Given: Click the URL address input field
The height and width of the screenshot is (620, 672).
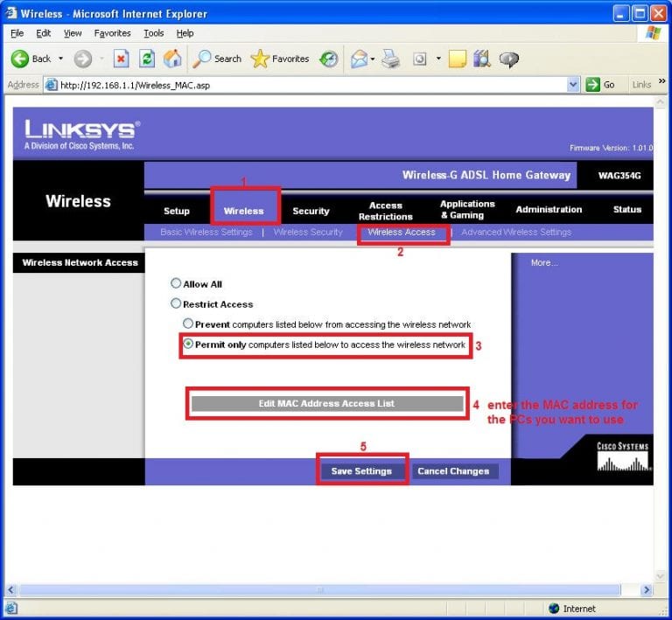Looking at the screenshot, I should pos(306,85).
